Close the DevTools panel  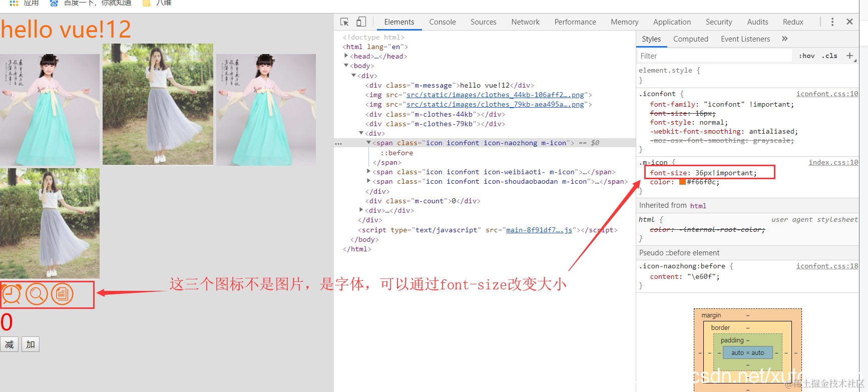click(849, 22)
